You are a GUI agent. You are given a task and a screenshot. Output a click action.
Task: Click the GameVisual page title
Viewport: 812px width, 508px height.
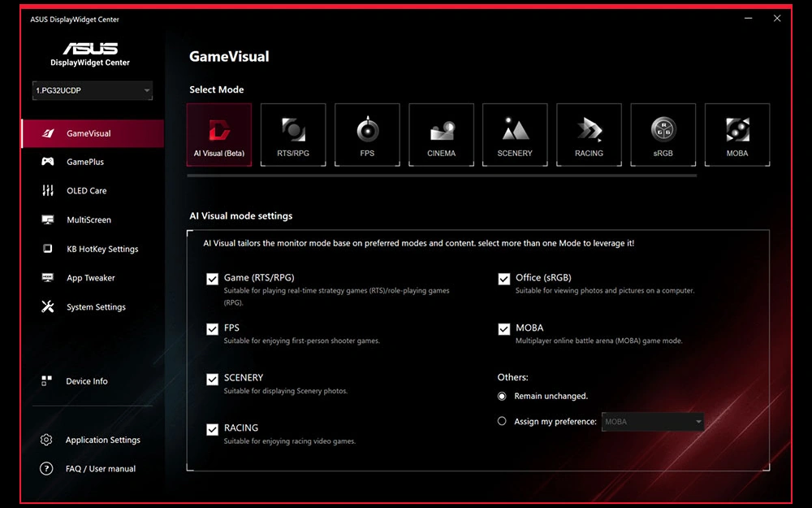click(x=229, y=56)
